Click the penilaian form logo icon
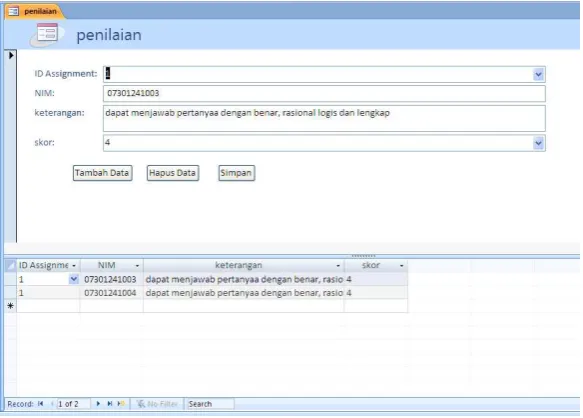 (x=46, y=34)
